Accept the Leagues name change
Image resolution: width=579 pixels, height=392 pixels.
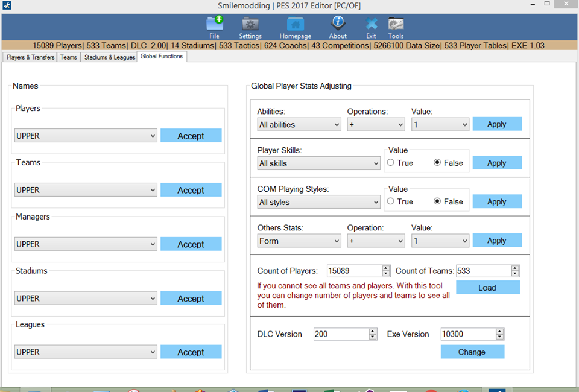coord(191,352)
